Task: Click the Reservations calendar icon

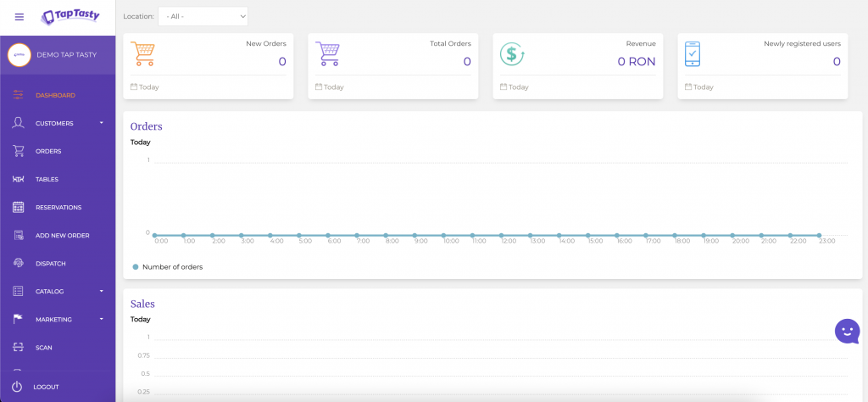Action: (18, 207)
